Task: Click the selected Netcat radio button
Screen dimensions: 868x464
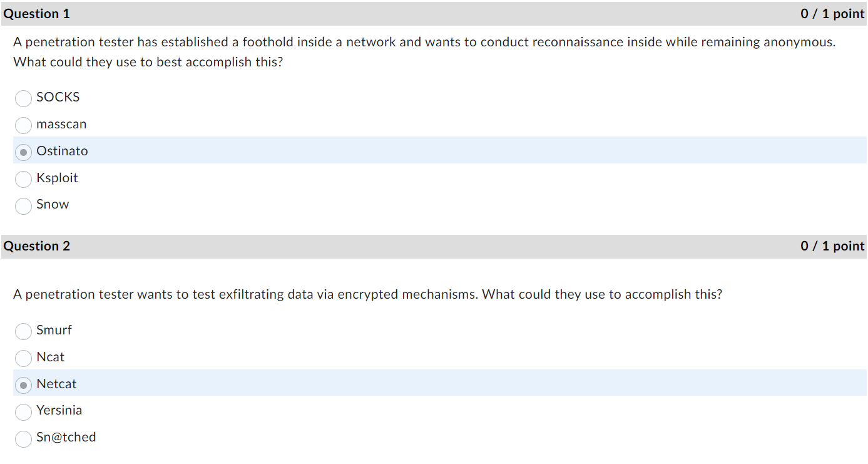Action: coord(23,385)
